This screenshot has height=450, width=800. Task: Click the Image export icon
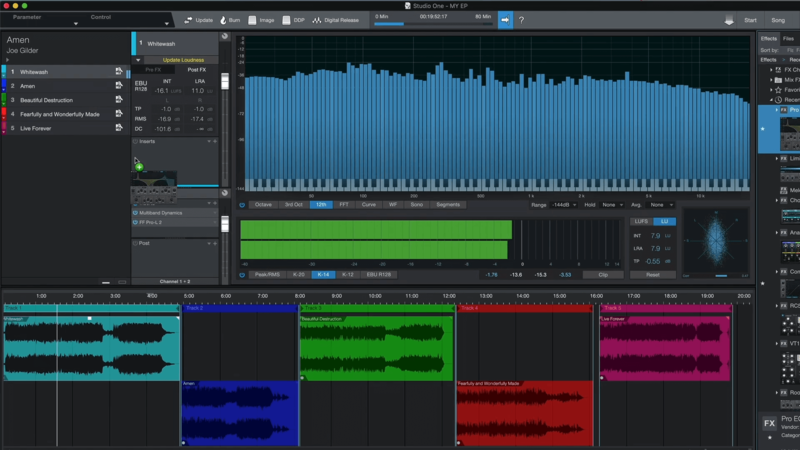pos(252,20)
